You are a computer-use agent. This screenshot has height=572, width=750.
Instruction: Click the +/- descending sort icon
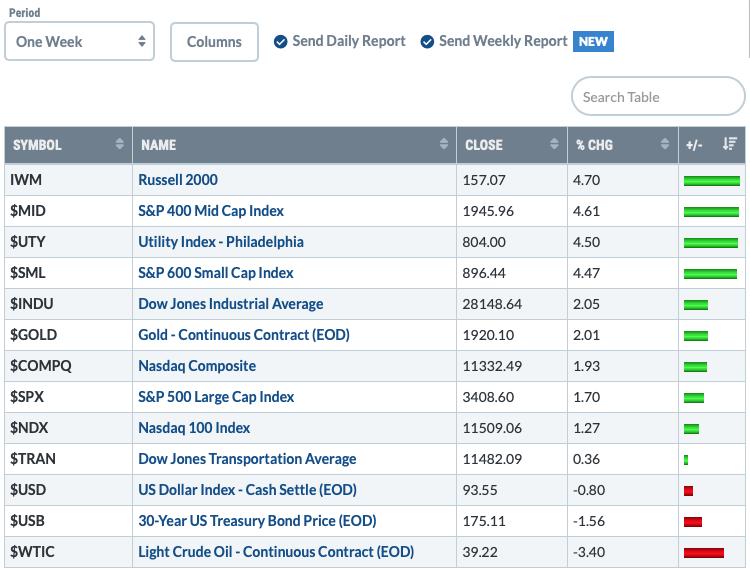pos(729,143)
